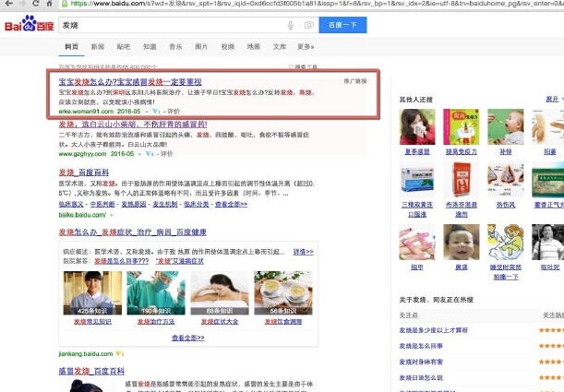
Task: Click the search box containing 发烧
Action: pos(166,24)
